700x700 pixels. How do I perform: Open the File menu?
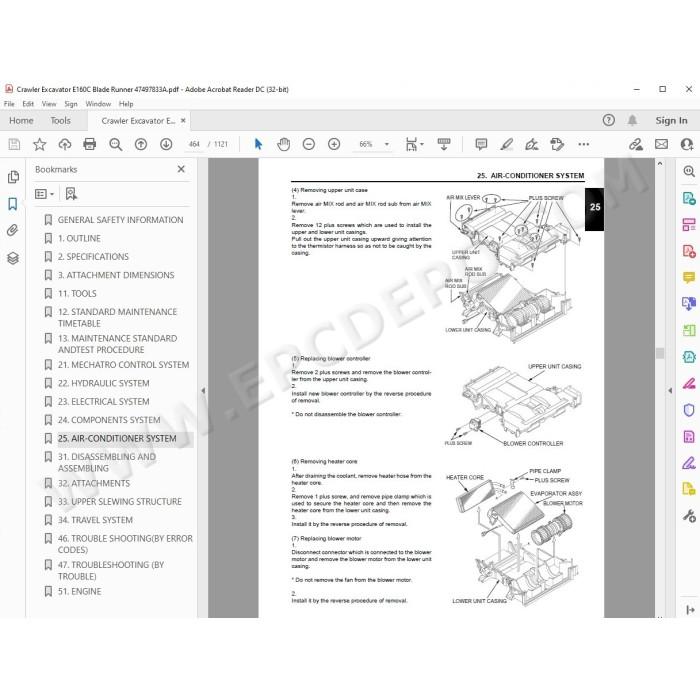(9, 104)
